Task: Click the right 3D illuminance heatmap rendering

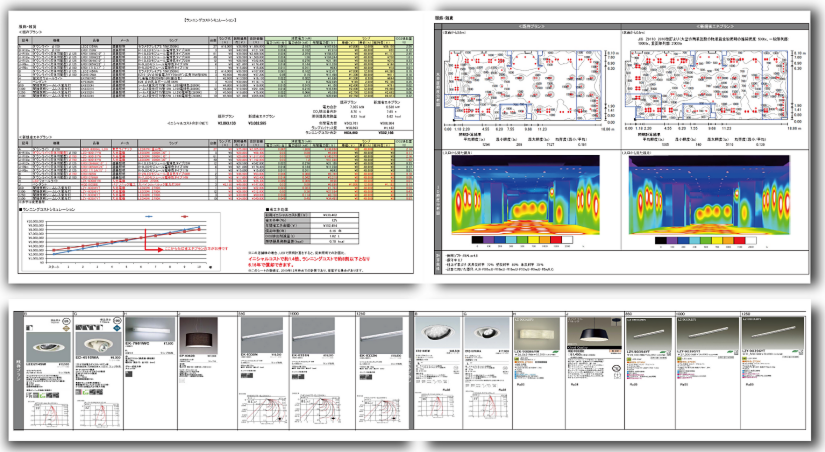Action: pos(708,195)
